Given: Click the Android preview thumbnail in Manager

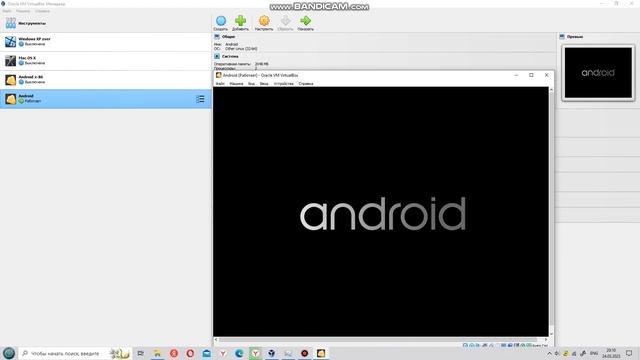Looking at the screenshot, I should tap(598, 73).
